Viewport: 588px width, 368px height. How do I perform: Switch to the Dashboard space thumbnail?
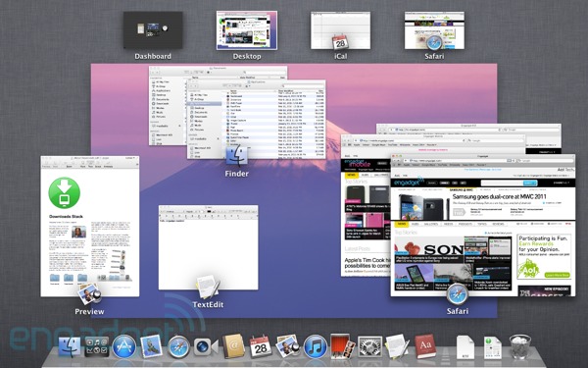[x=153, y=30]
